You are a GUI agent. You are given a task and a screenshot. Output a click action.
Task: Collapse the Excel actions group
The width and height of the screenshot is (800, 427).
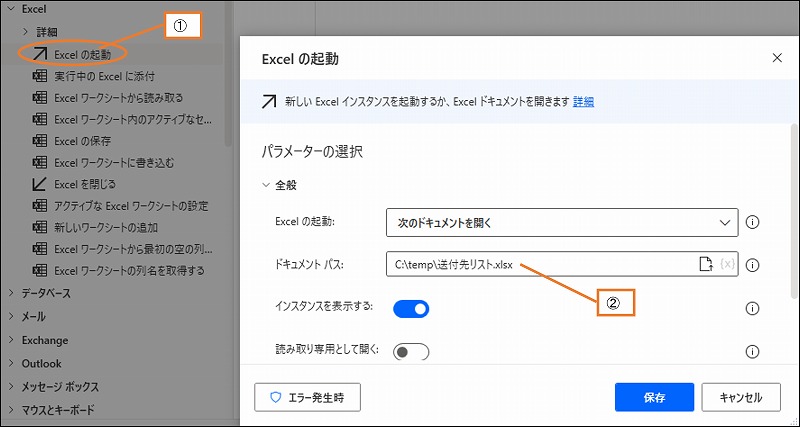pos(11,9)
